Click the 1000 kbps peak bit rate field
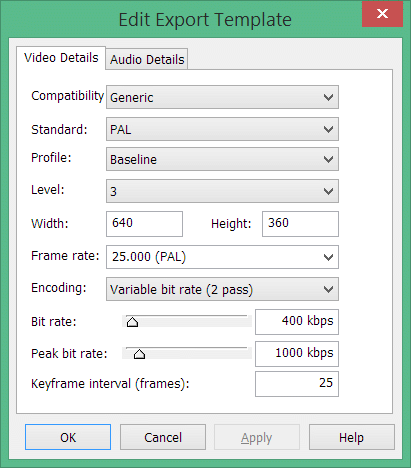411x468 pixels. 297,354
